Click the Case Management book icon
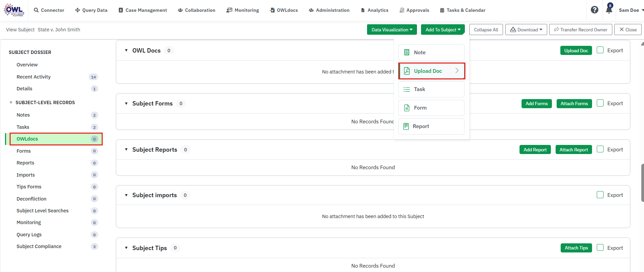The width and height of the screenshot is (644, 272). pos(121,10)
